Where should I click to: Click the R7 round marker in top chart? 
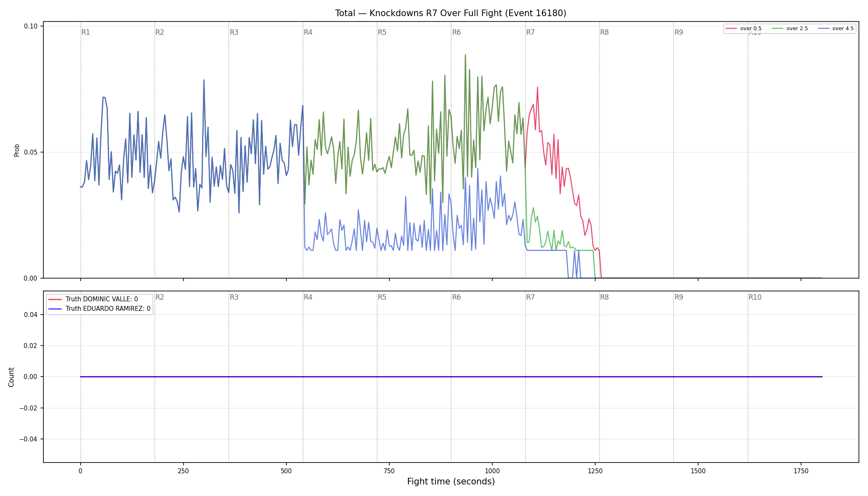click(530, 32)
